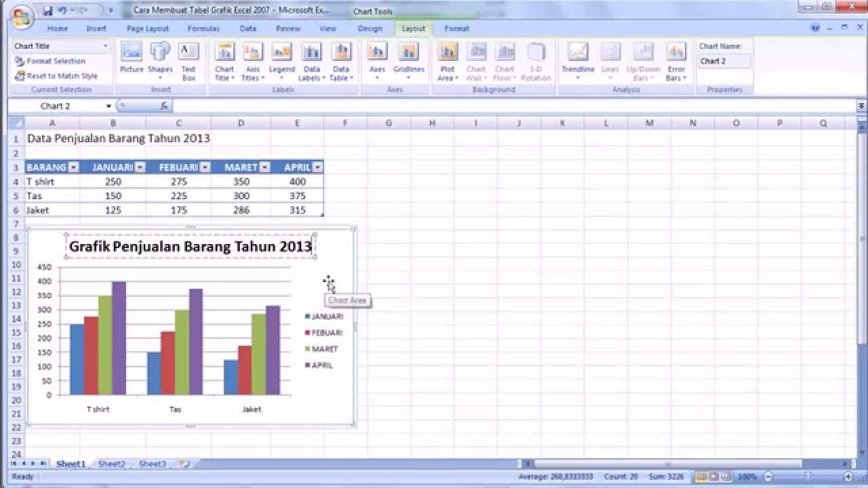Open the Formulas tab

click(x=203, y=28)
